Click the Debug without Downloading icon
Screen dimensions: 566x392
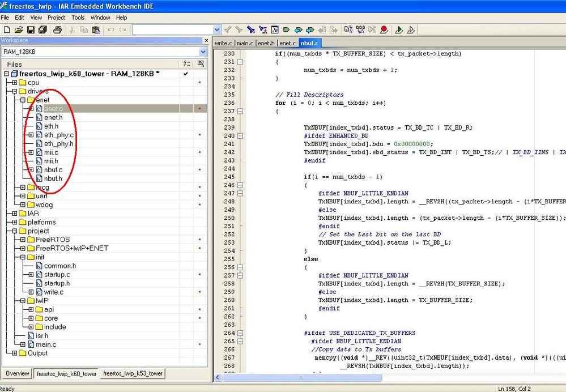(x=411, y=29)
